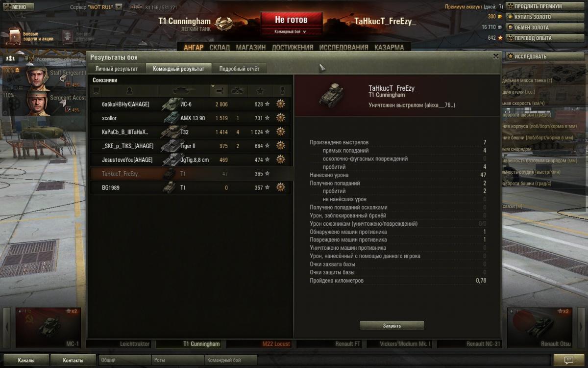Image resolution: width=588 pixels, height=368 pixels.
Task: Switch to Личный результат tab
Action: tap(117, 69)
